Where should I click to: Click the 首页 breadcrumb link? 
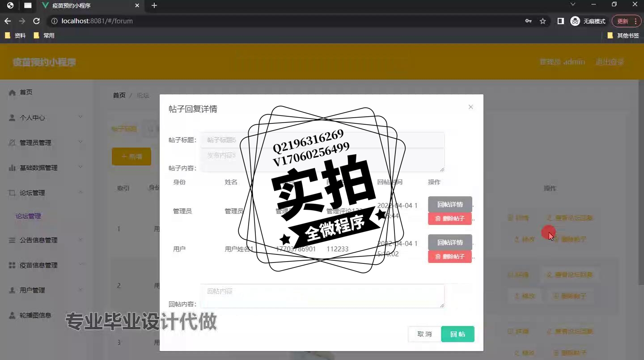[119, 95]
